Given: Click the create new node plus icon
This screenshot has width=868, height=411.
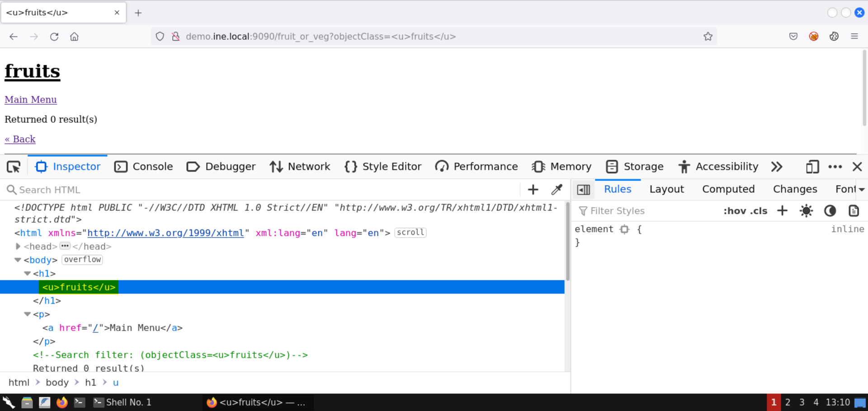Looking at the screenshot, I should tap(533, 190).
